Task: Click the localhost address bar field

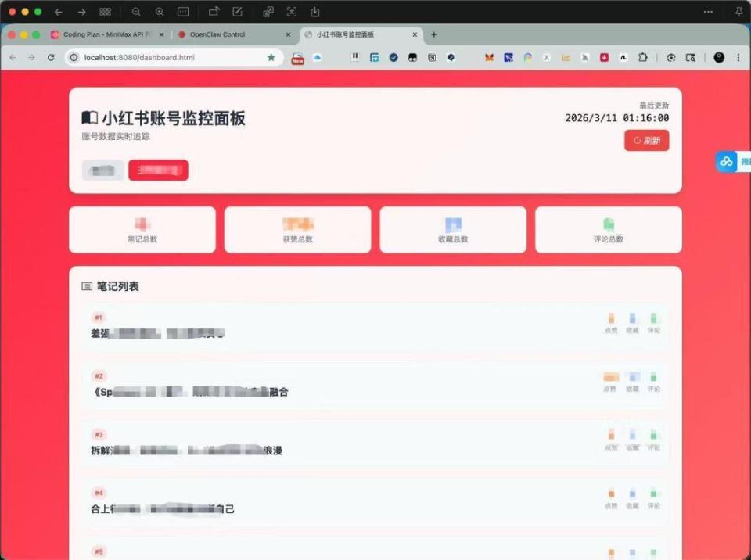Action: pos(156,57)
